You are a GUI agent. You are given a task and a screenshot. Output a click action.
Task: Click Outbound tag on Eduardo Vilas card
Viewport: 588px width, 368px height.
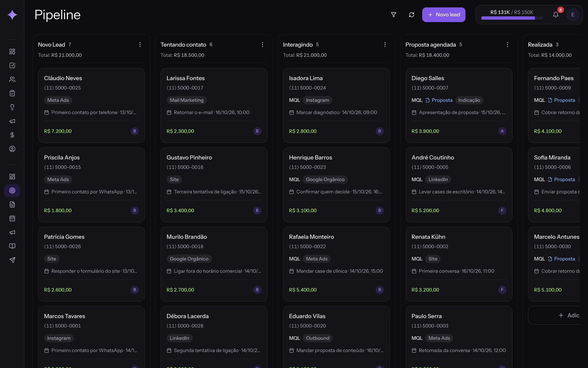pos(317,338)
